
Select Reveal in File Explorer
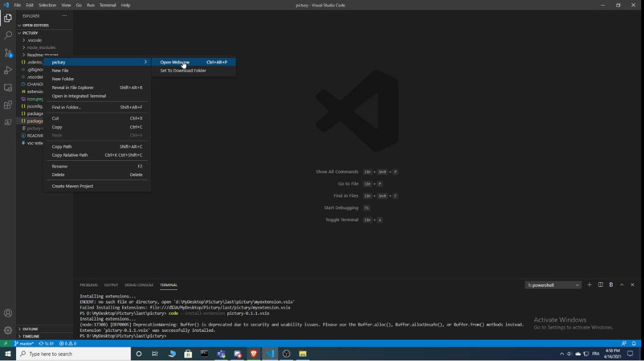(x=97, y=87)
